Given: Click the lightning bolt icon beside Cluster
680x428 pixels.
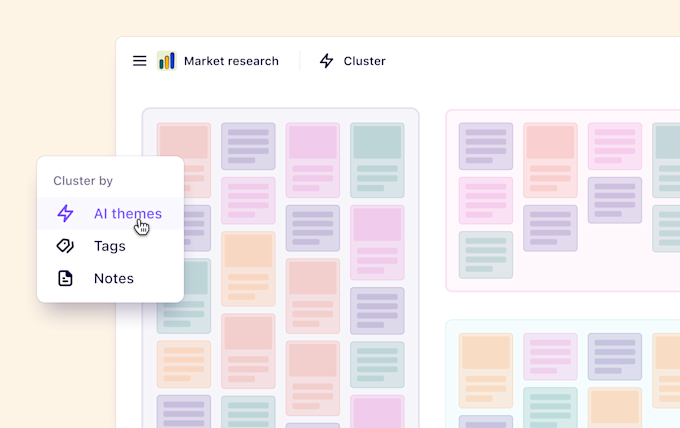Looking at the screenshot, I should pos(327,61).
